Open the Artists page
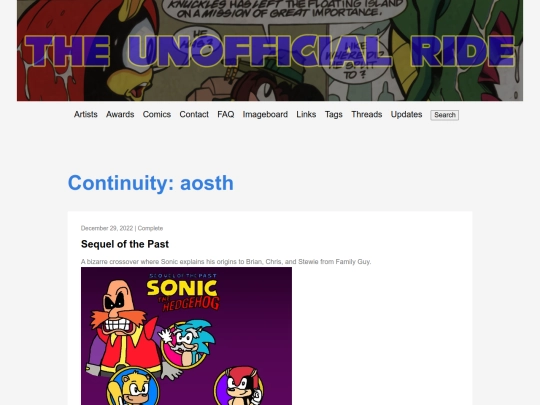Image resolution: width=540 pixels, height=405 pixels. click(x=86, y=114)
